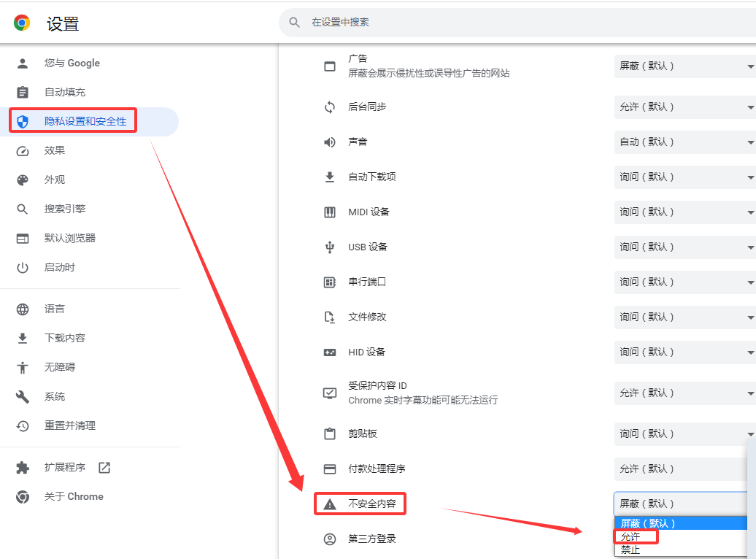The height and width of the screenshot is (559, 756).
Task: Click the speaker icon next to 声音
Action: (330, 142)
